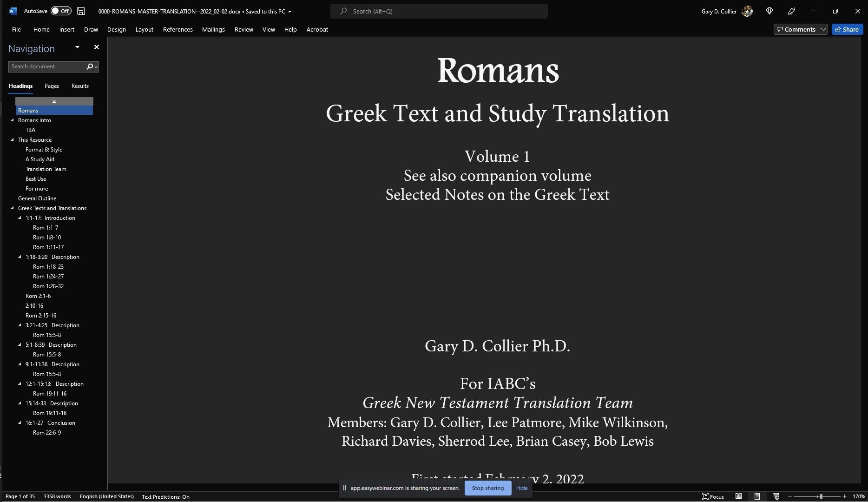The width and height of the screenshot is (868, 502).
Task: Click the jump-to-beginning bar above headings
Action: point(54,101)
